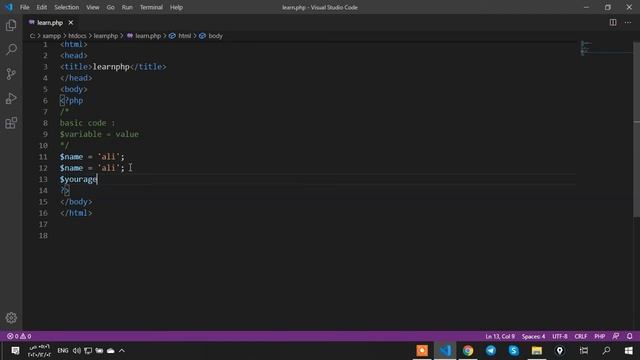Switch the ENG input language indicator

click(x=62, y=351)
